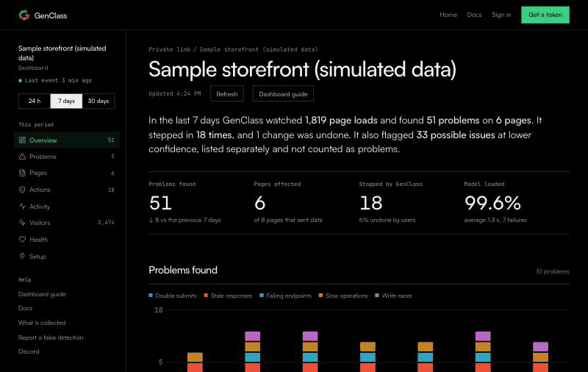Click the GenClass brand name text
Viewport: 588px width, 372px height.
(51, 15)
